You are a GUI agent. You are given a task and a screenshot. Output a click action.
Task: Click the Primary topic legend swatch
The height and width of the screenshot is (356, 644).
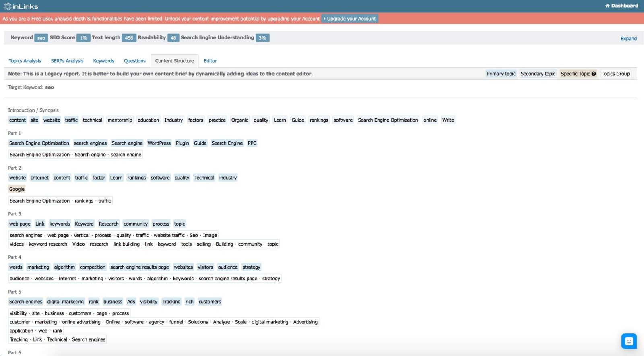[x=501, y=74]
